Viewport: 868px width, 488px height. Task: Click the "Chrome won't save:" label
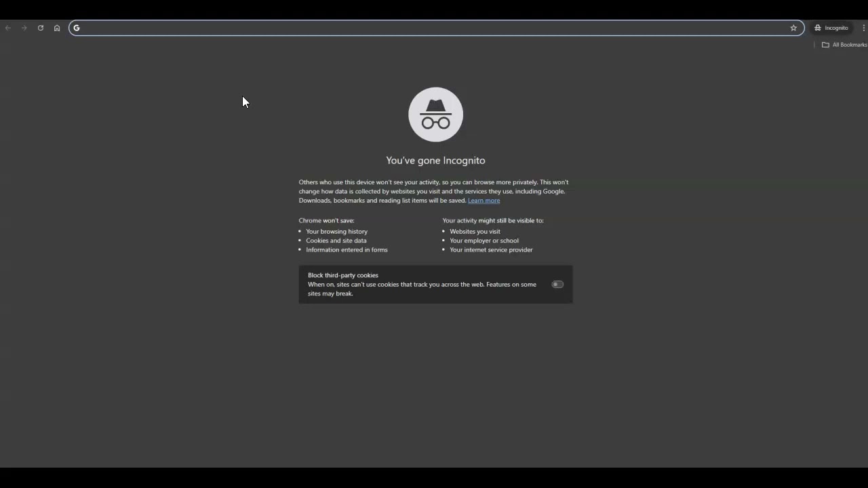coord(326,221)
